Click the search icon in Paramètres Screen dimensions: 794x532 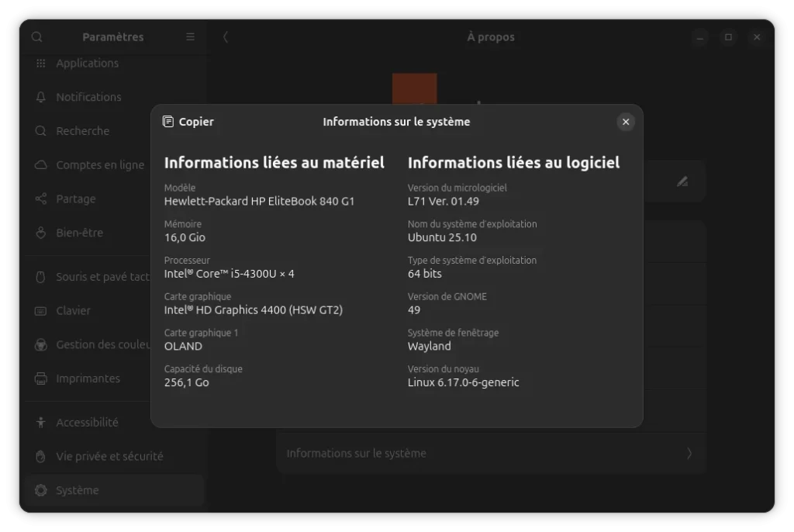[x=37, y=37]
